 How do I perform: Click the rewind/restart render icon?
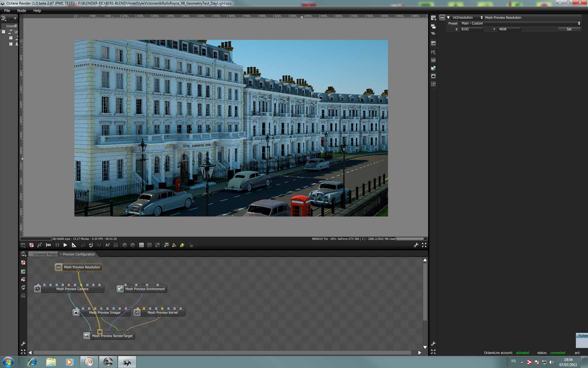[x=48, y=245]
